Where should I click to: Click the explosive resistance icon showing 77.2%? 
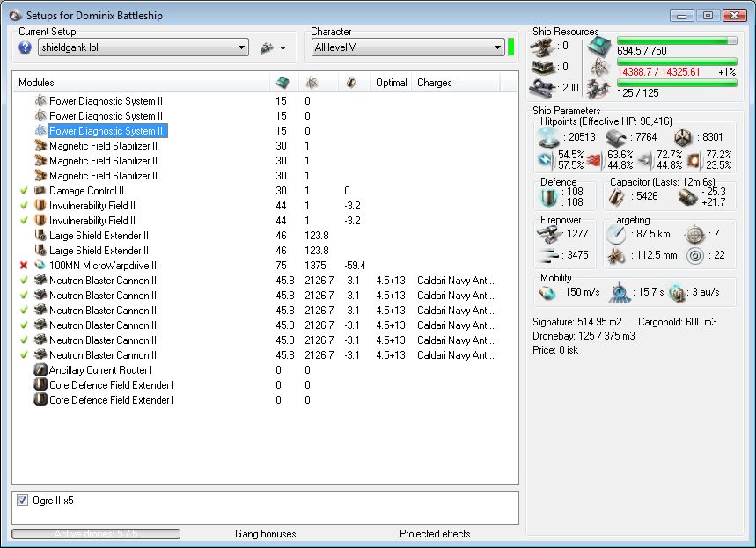pyautogui.click(x=694, y=160)
